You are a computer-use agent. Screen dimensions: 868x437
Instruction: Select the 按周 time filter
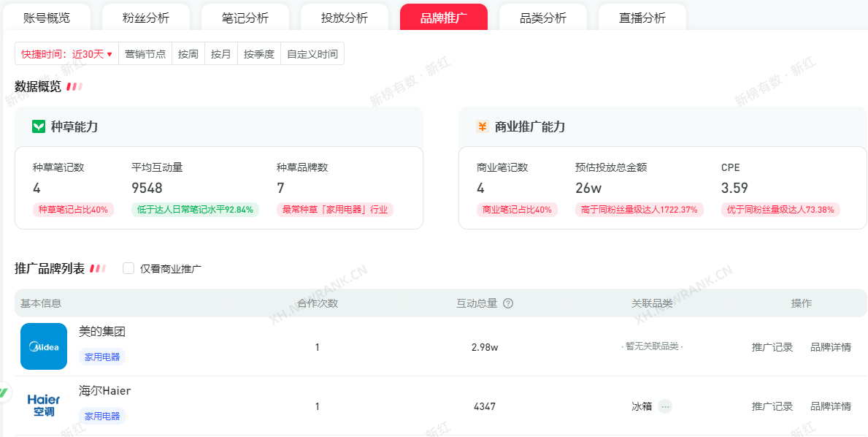[x=188, y=54]
